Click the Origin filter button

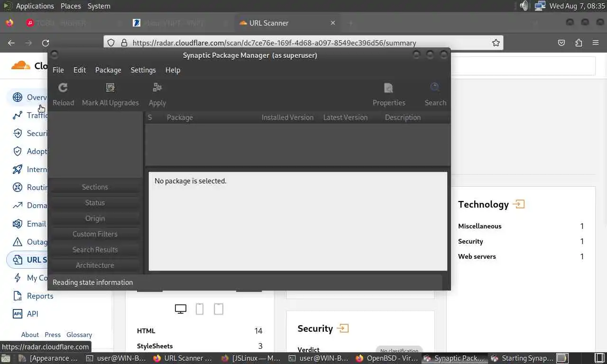[95, 218]
